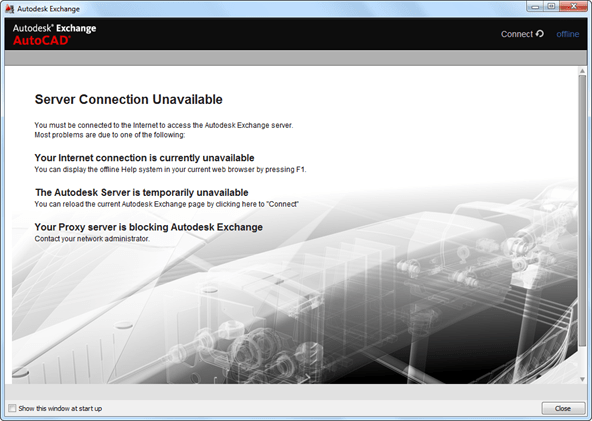Click the white Autodesk Exchange logo text
The width and height of the screenshot is (592, 421).
54,28
